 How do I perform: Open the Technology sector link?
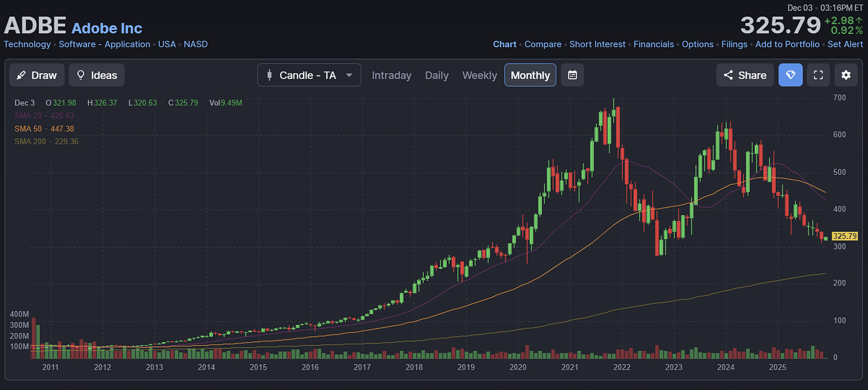(x=27, y=44)
